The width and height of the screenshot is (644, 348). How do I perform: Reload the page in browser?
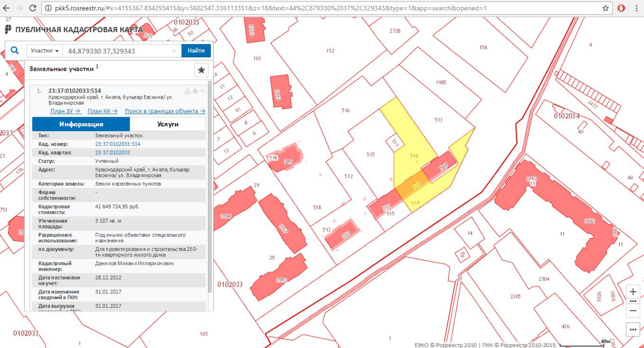point(32,9)
